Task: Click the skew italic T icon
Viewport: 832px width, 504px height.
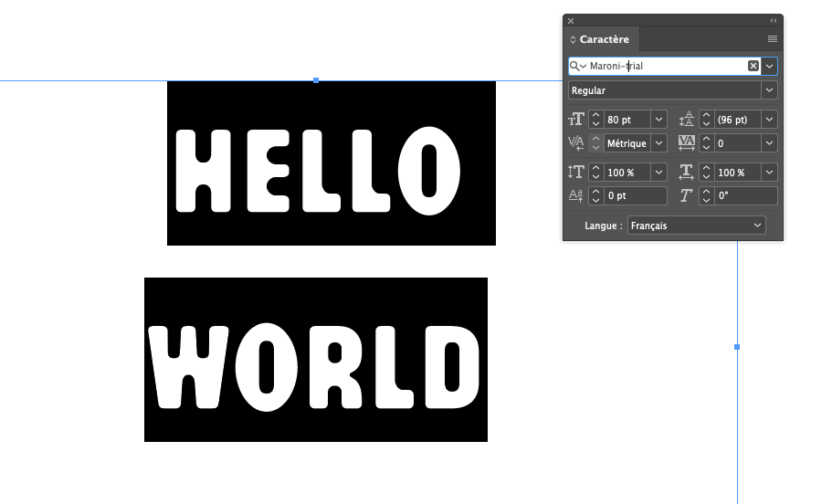Action: [x=687, y=196]
